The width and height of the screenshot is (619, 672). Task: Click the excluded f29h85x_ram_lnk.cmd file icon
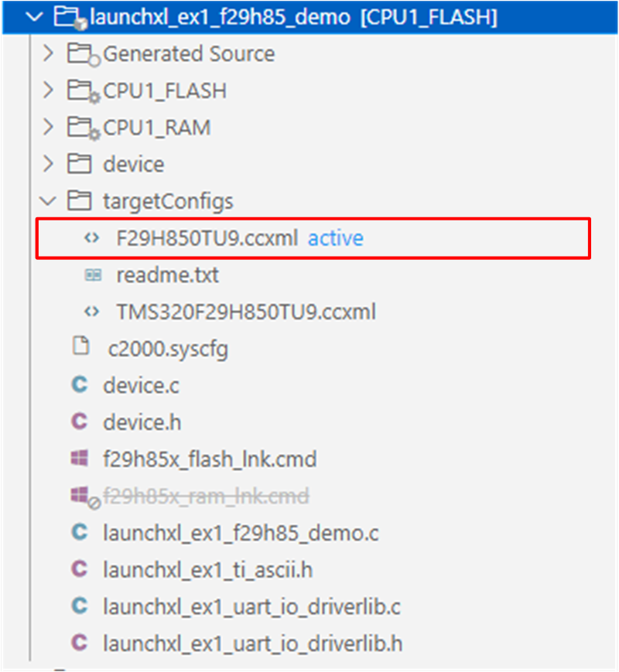[x=80, y=496]
